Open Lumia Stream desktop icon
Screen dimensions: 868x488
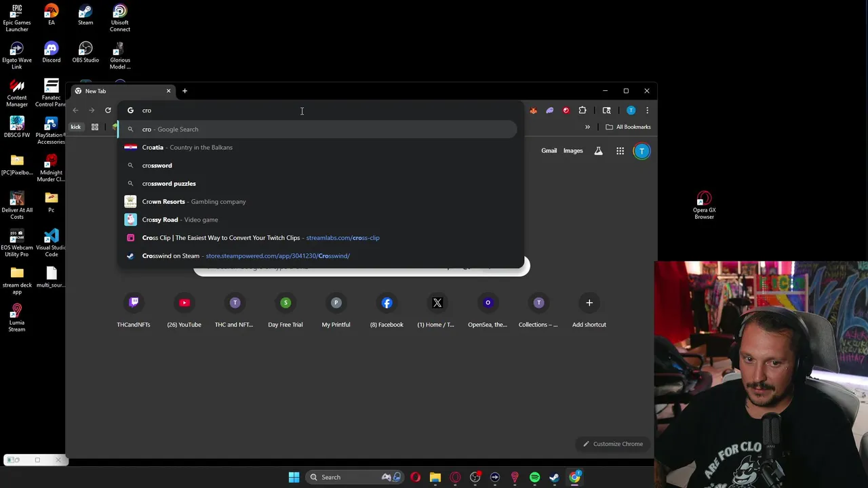pos(17,317)
